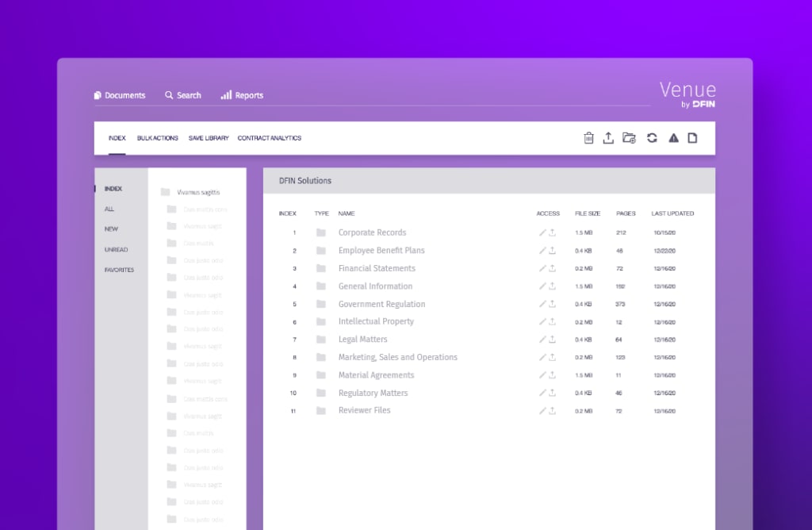This screenshot has width=812, height=530.
Task: Click upload icon for Reviewer Files row
Action: (553, 411)
